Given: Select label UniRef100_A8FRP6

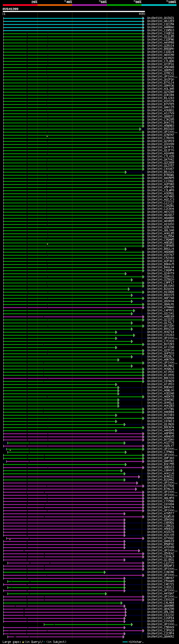Looking at the screenshot, I should pos(161,434).
